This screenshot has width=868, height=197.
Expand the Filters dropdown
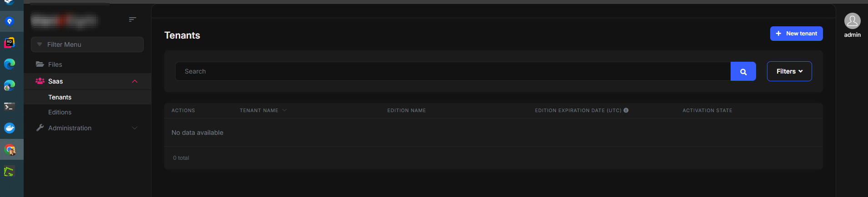(789, 71)
